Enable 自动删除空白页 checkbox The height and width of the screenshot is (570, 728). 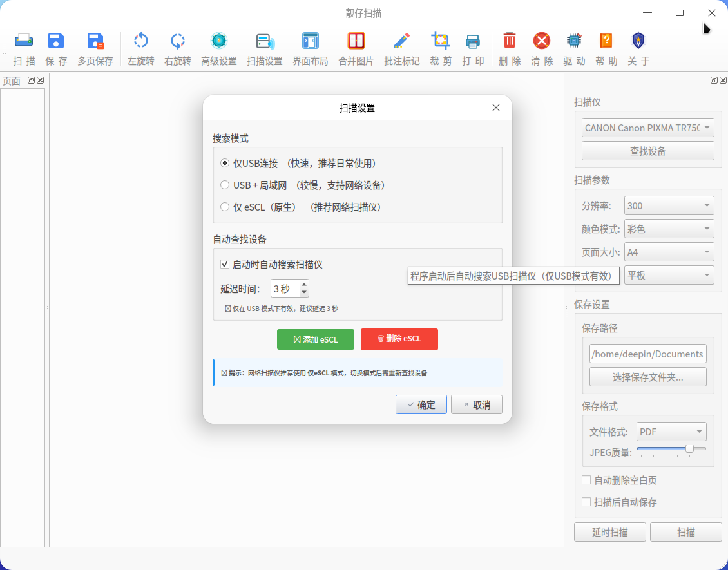(x=586, y=480)
